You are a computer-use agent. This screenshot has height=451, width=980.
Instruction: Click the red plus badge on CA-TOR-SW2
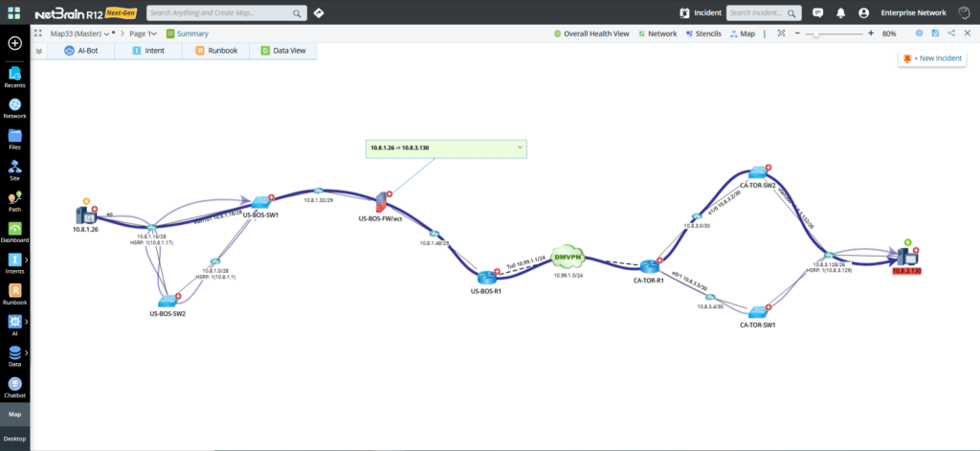768,168
